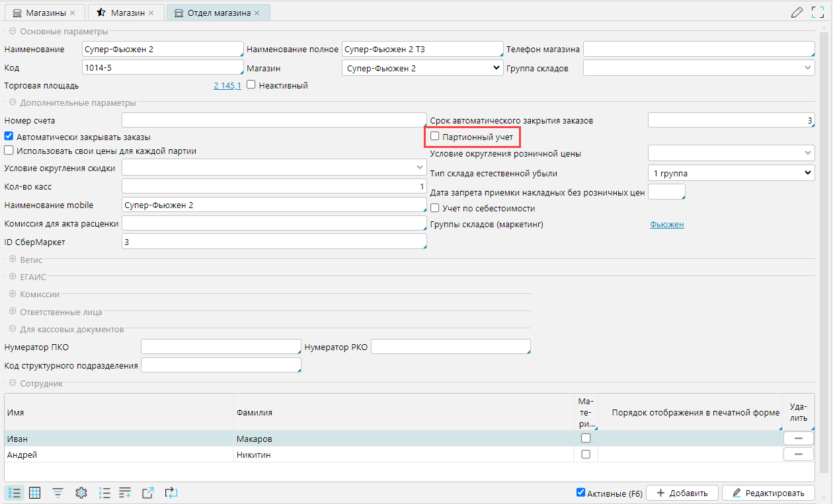Enable the Партионный учет checkbox
Image resolution: width=833 pixels, height=504 pixels.
click(x=435, y=137)
